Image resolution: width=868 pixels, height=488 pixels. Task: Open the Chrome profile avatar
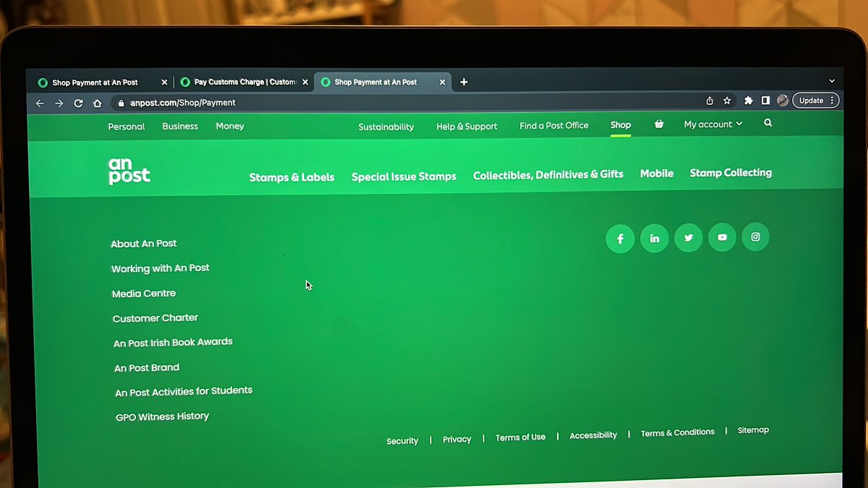coord(783,100)
